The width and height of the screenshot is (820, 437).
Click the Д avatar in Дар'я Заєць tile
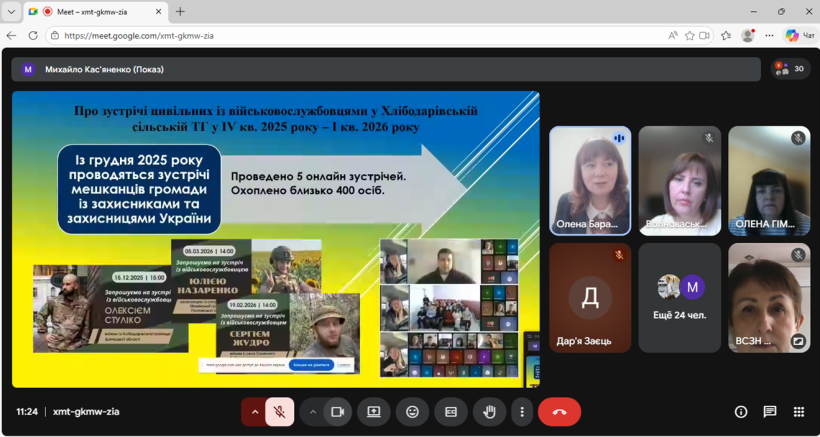point(590,297)
